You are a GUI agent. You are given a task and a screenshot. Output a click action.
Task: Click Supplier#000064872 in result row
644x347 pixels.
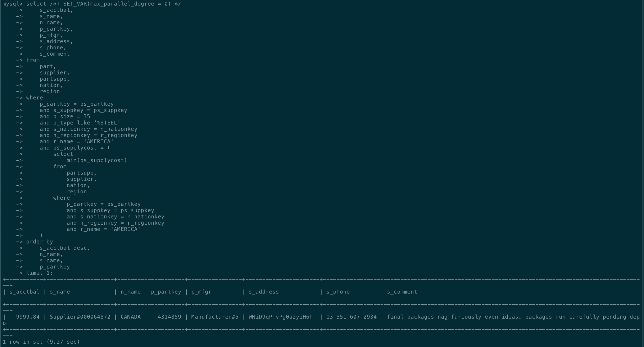pyautogui.click(x=79, y=317)
